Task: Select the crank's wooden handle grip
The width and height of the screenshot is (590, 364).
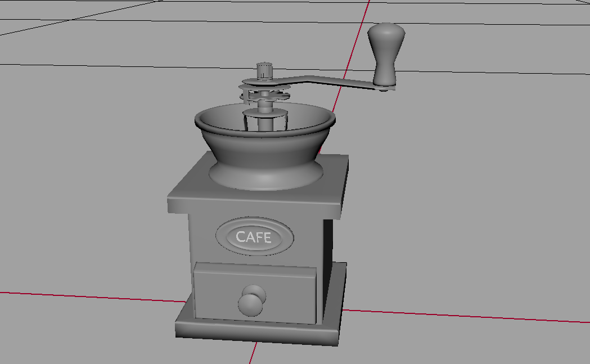Action: coord(386,54)
